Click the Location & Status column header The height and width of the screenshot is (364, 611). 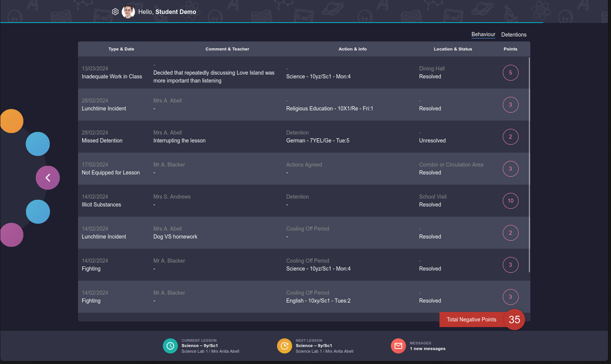tap(453, 49)
